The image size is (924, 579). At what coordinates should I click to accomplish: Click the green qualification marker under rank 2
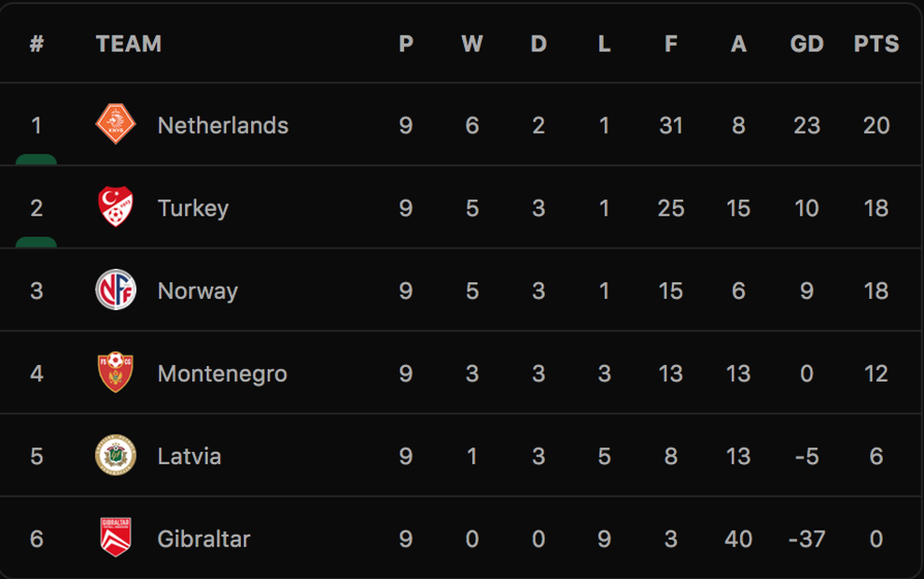(x=36, y=242)
